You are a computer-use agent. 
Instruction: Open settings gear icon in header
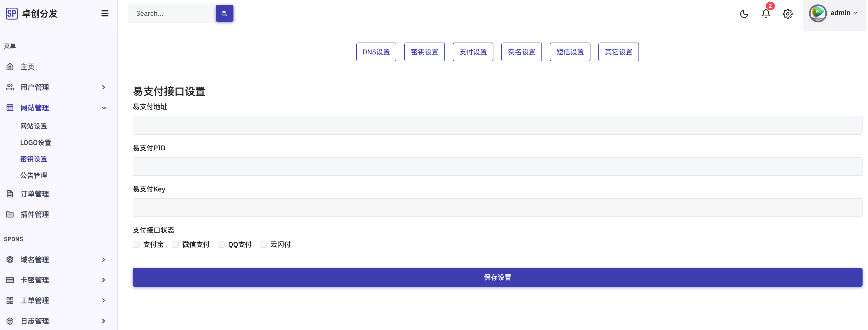788,14
